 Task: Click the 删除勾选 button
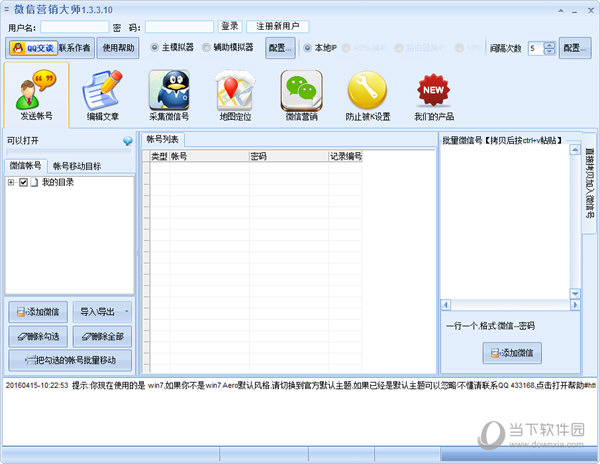click(38, 336)
